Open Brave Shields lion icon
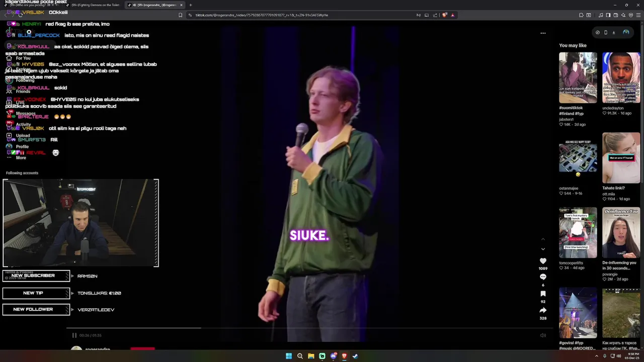 (x=444, y=15)
